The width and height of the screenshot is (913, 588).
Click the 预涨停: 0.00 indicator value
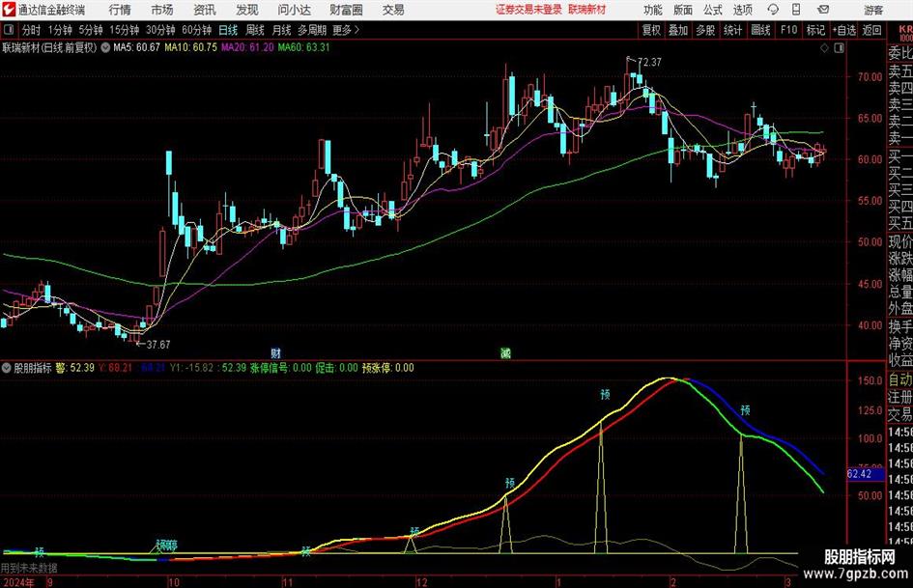click(x=387, y=368)
